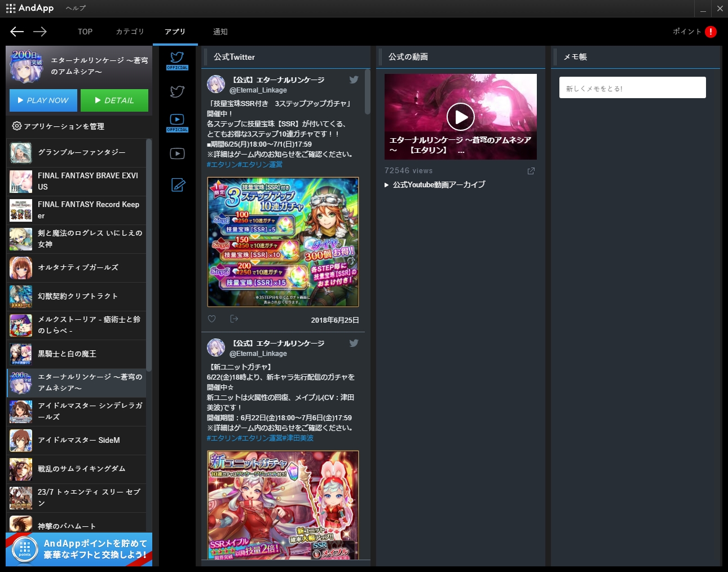Share the first tweet via share icon
The width and height of the screenshot is (728, 572).
(234, 319)
